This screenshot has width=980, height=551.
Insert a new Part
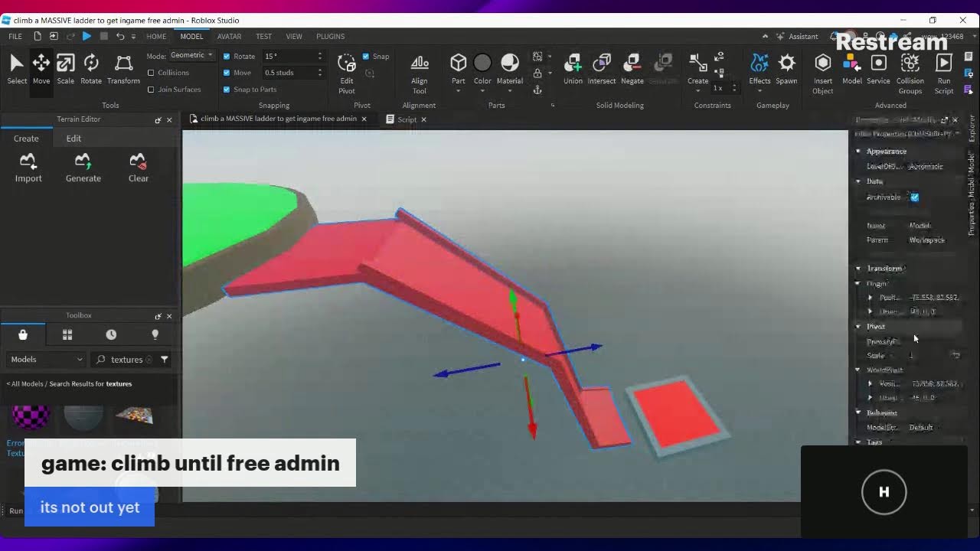458,69
